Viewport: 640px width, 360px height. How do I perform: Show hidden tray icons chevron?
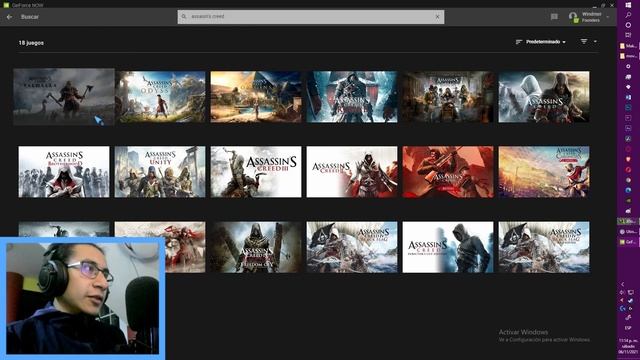click(x=623, y=284)
